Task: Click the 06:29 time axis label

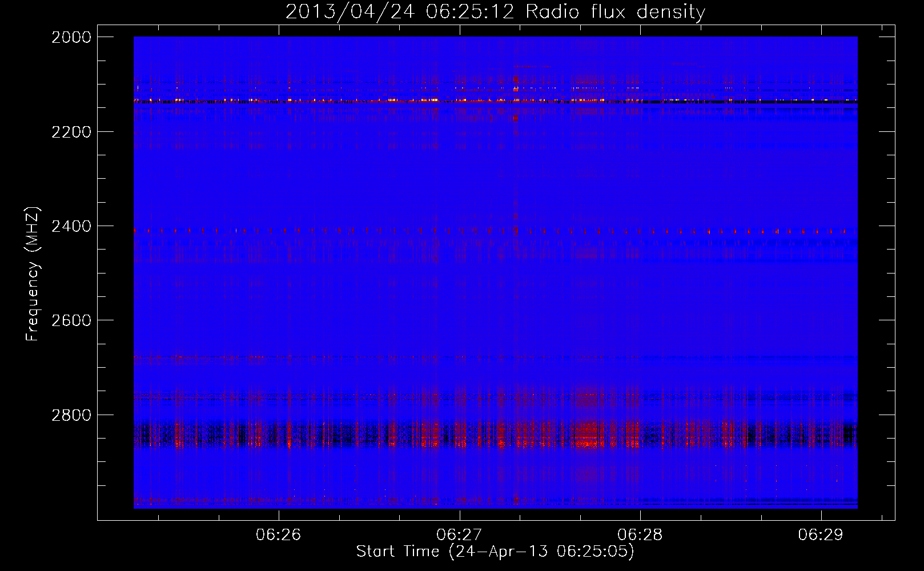Action: click(821, 534)
